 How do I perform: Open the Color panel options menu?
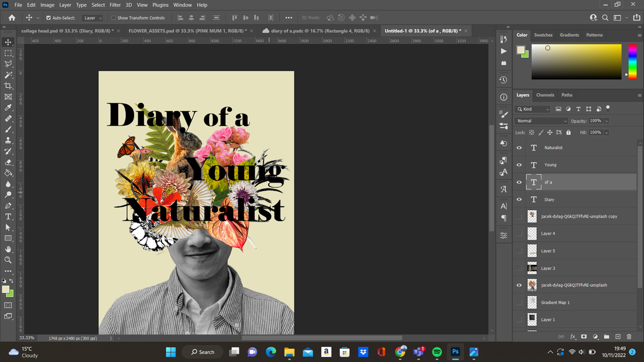639,35
